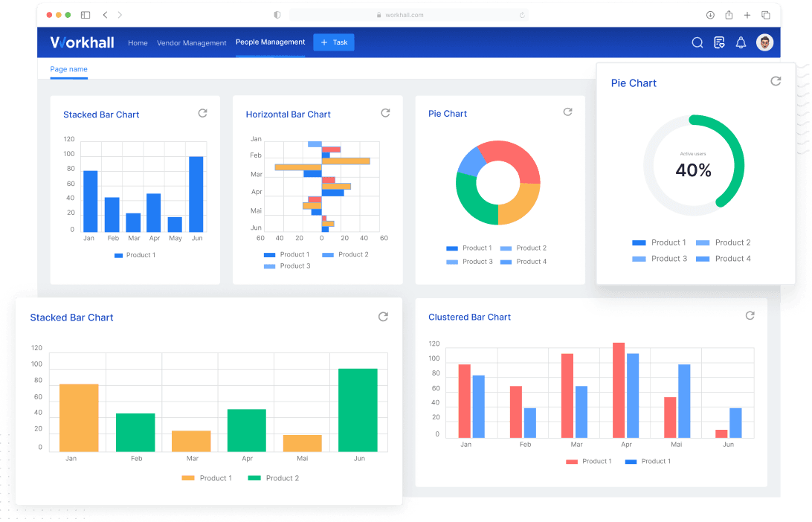Open Vendor Management
Screen dimensions: 812x522
(x=192, y=43)
